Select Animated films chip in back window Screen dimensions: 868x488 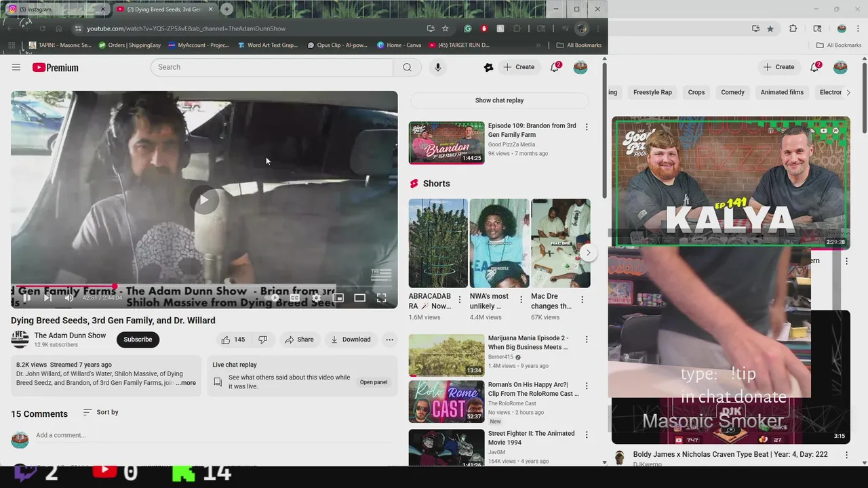pyautogui.click(x=782, y=92)
